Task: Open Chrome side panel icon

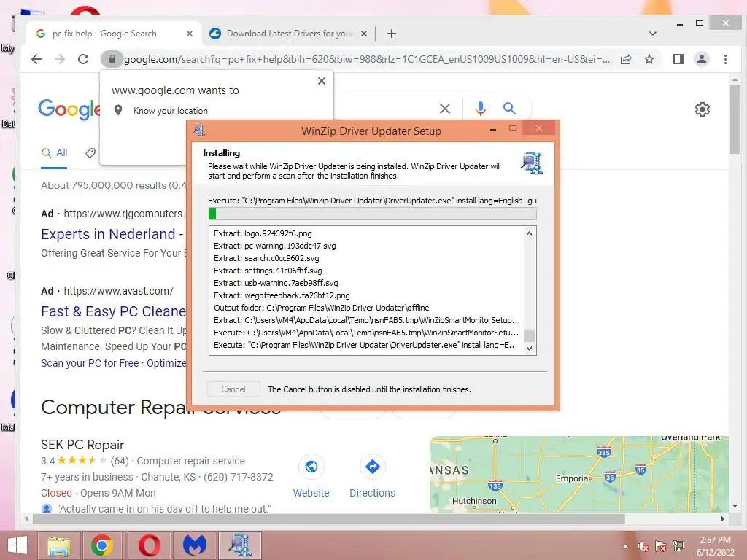Action: (x=678, y=59)
